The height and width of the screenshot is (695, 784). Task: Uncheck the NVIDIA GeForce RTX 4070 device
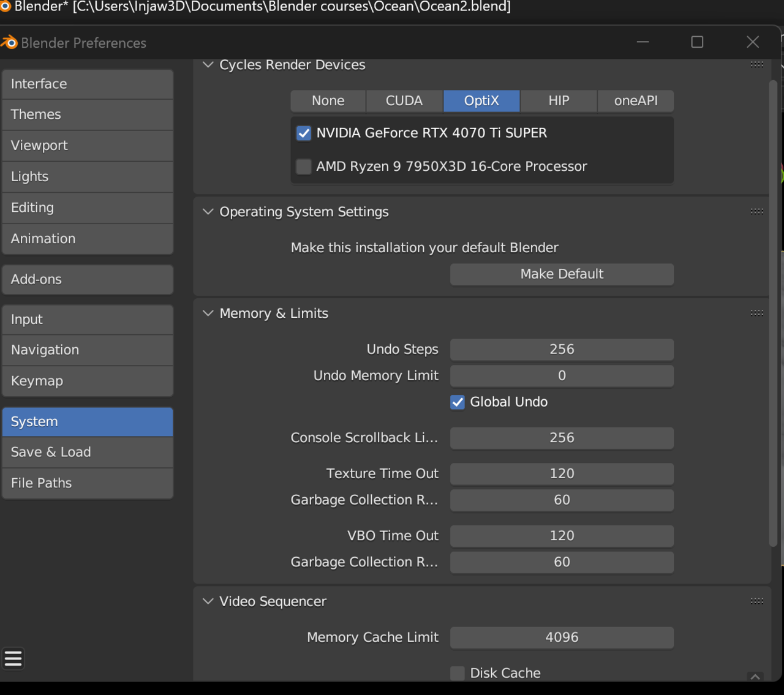click(304, 133)
